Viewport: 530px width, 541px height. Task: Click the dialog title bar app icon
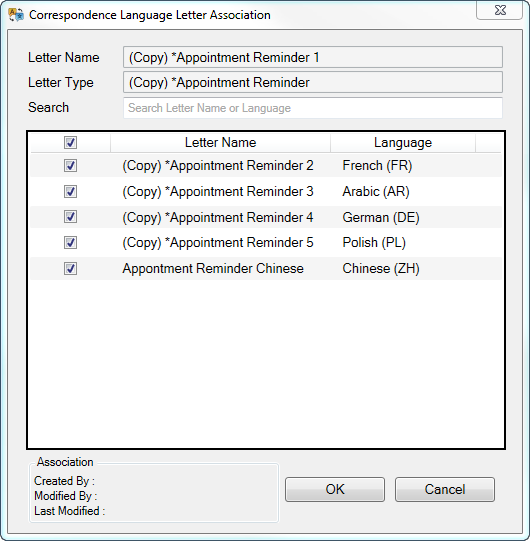16,15
